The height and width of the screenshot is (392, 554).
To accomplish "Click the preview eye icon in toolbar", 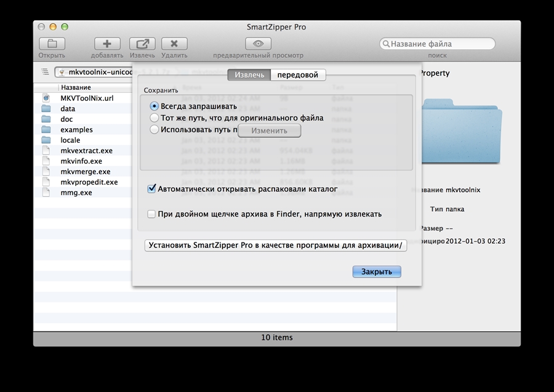I will (x=258, y=44).
